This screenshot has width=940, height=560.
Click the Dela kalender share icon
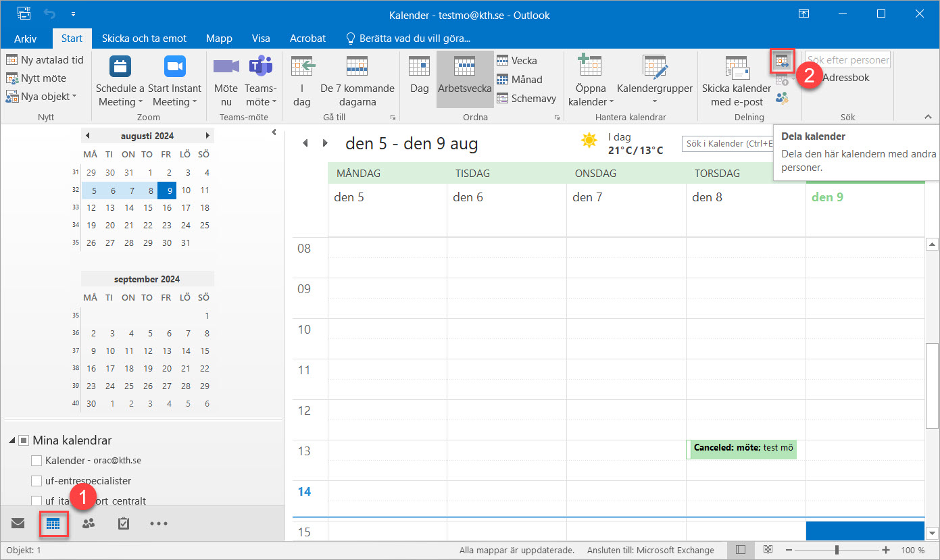tap(783, 61)
